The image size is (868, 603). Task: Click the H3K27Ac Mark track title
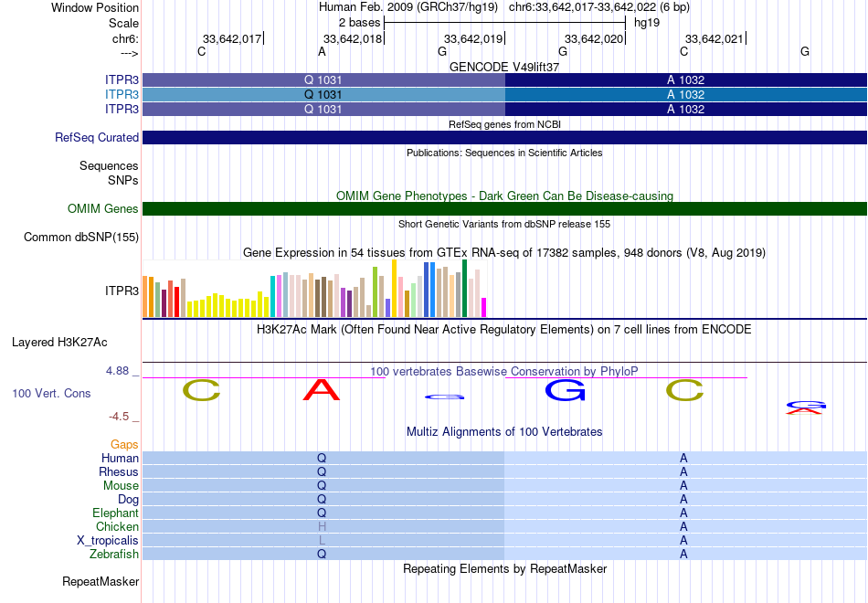pyautogui.click(x=503, y=330)
